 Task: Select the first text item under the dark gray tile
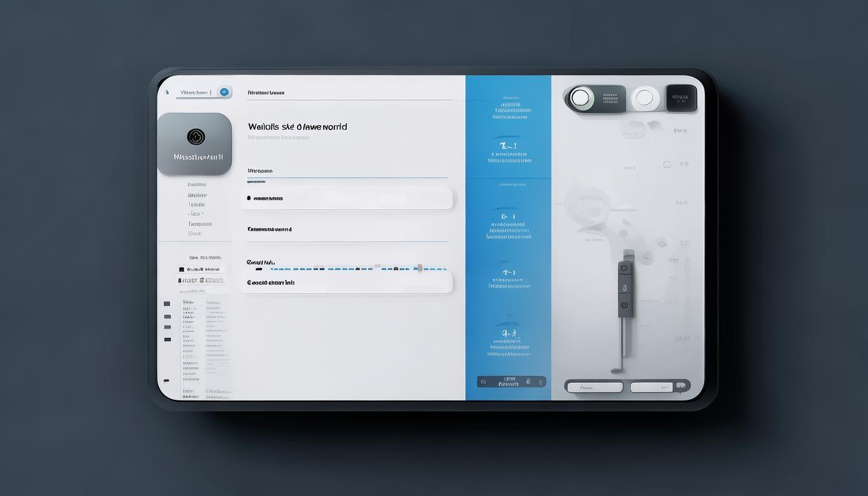coord(197,185)
